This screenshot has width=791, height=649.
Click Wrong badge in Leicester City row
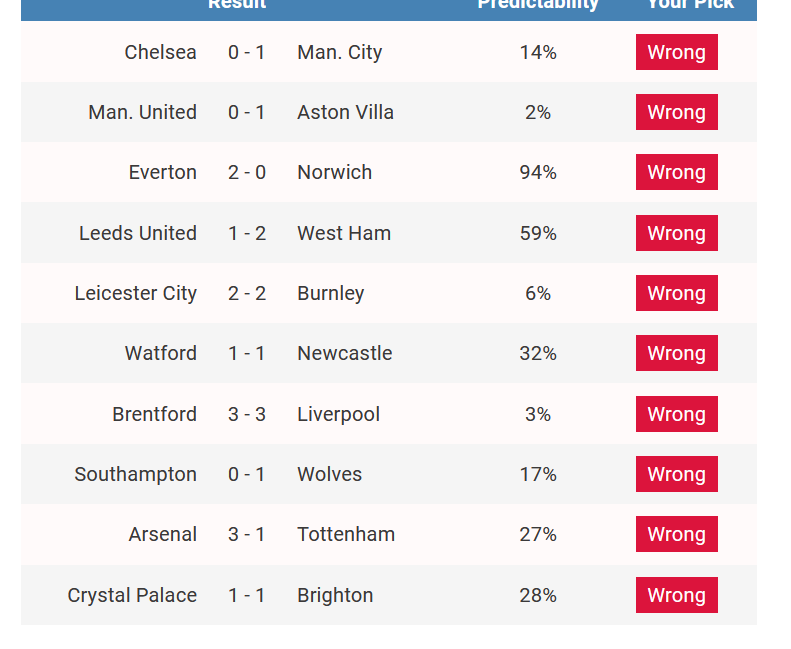pos(676,293)
